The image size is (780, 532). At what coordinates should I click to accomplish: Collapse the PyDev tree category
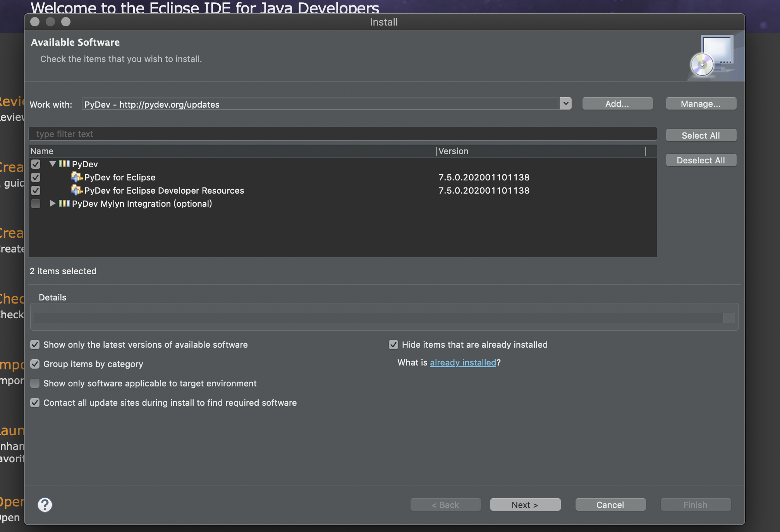tap(53, 164)
